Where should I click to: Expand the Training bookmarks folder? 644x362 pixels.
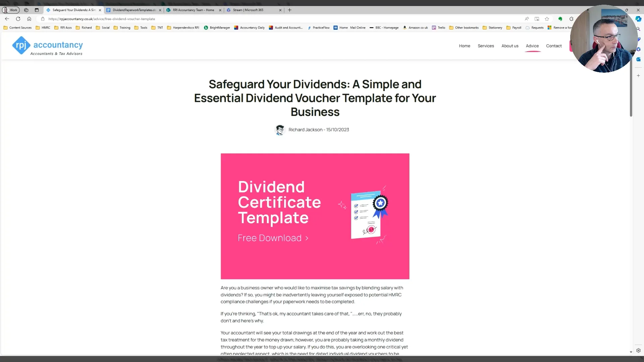tap(122, 28)
